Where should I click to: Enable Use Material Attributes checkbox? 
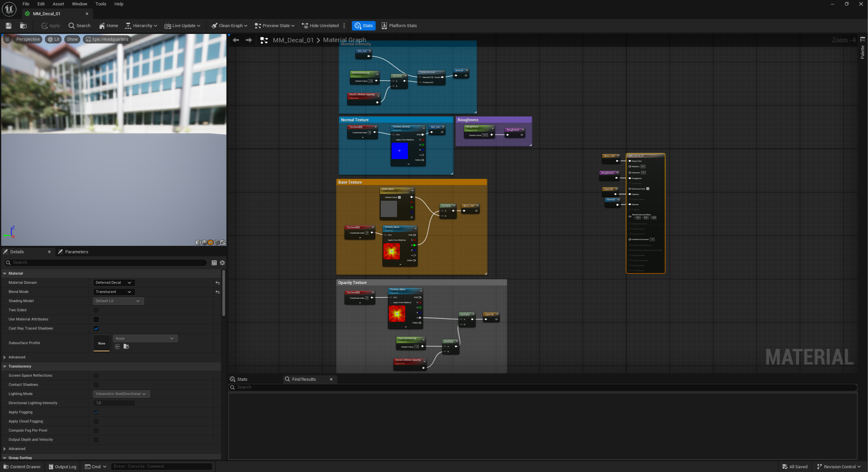[x=96, y=319]
